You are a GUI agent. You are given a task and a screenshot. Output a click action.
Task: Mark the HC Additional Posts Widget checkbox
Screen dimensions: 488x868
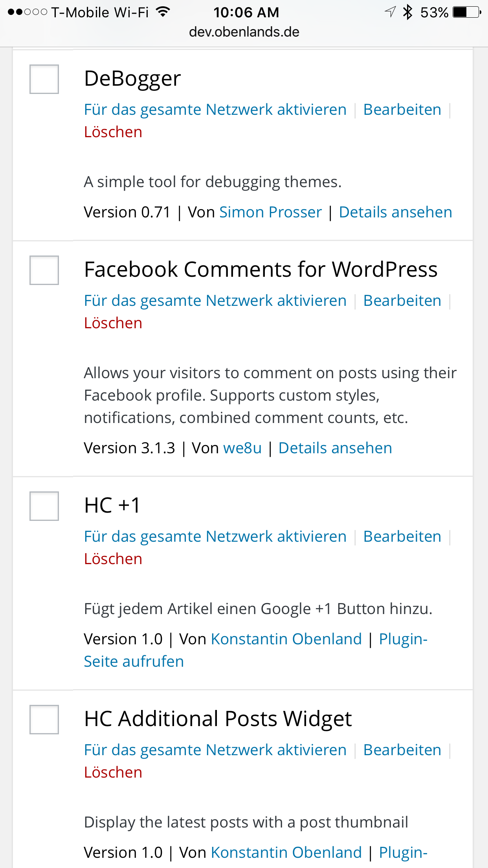[x=44, y=720]
